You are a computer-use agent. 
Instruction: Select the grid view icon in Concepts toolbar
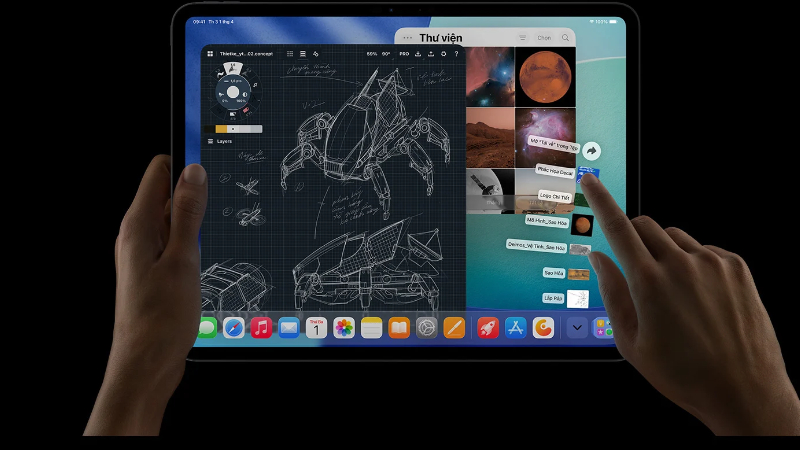tap(290, 54)
